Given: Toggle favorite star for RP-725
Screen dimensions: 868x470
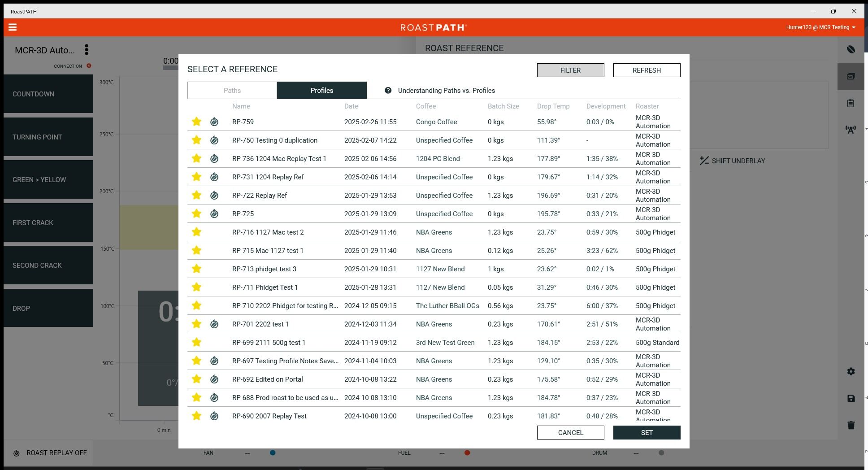Looking at the screenshot, I should coord(196,214).
